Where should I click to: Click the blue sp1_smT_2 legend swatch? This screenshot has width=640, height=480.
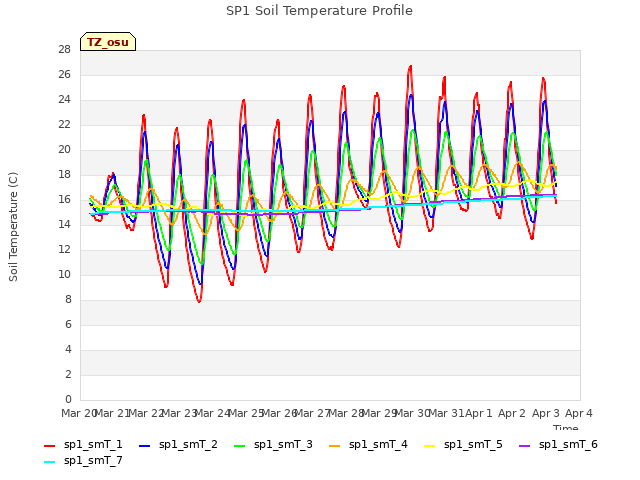point(144,446)
